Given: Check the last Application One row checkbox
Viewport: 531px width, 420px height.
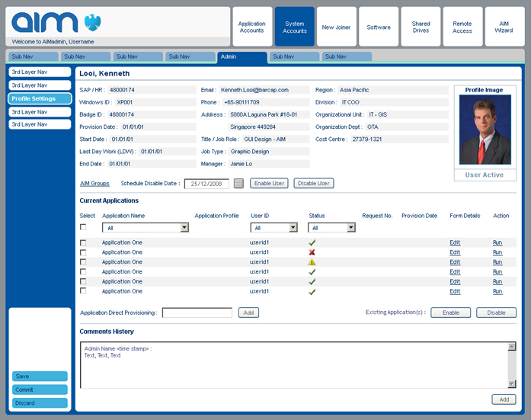Looking at the screenshot, I should click(x=84, y=291).
